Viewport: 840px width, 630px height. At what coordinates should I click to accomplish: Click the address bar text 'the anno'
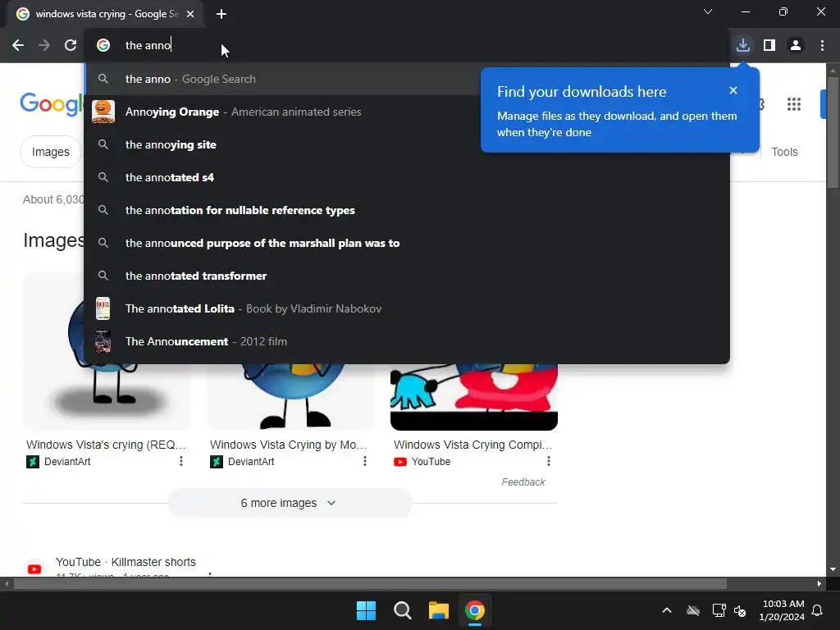[148, 46]
